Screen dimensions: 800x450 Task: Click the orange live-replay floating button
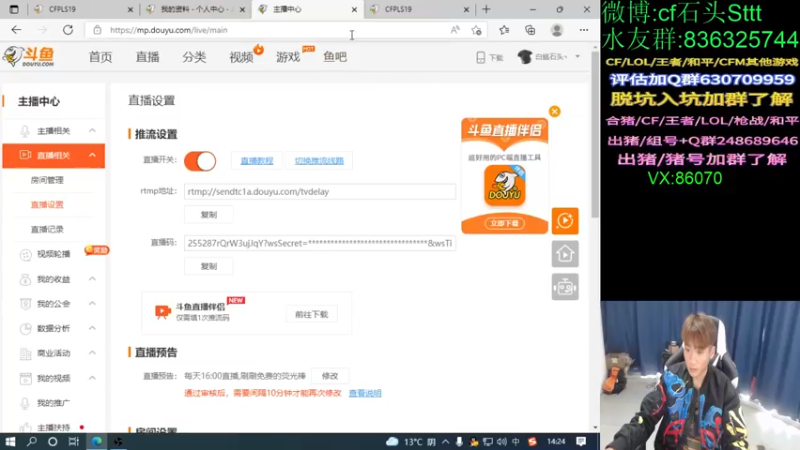click(x=565, y=221)
